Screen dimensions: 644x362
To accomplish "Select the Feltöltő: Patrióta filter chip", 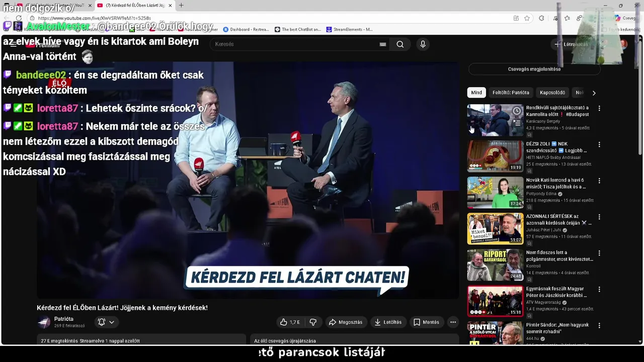I will [511, 93].
